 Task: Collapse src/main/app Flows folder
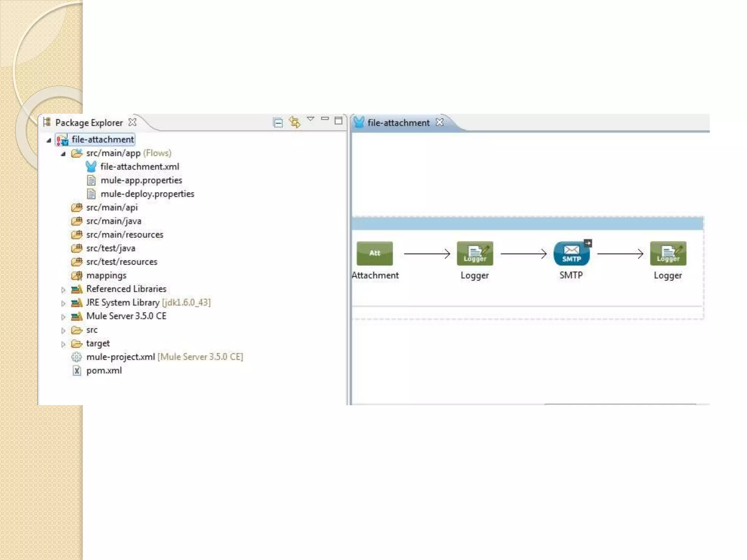click(63, 154)
